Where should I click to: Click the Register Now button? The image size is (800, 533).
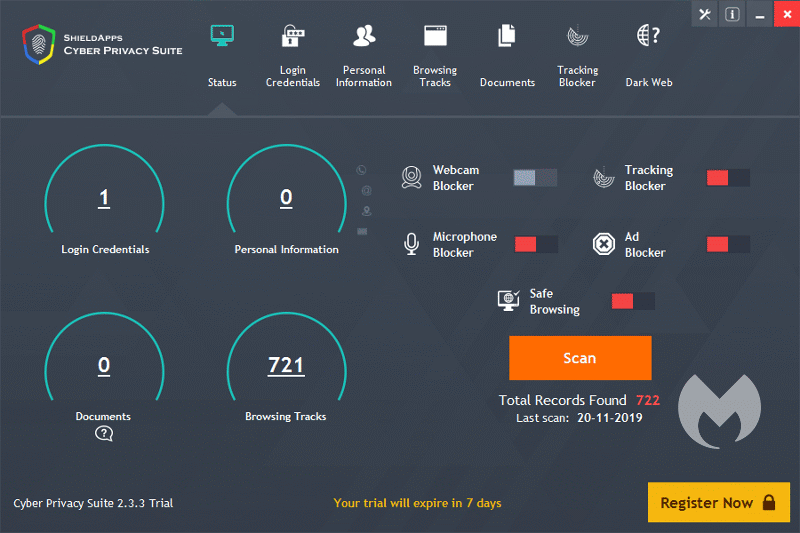point(719,502)
